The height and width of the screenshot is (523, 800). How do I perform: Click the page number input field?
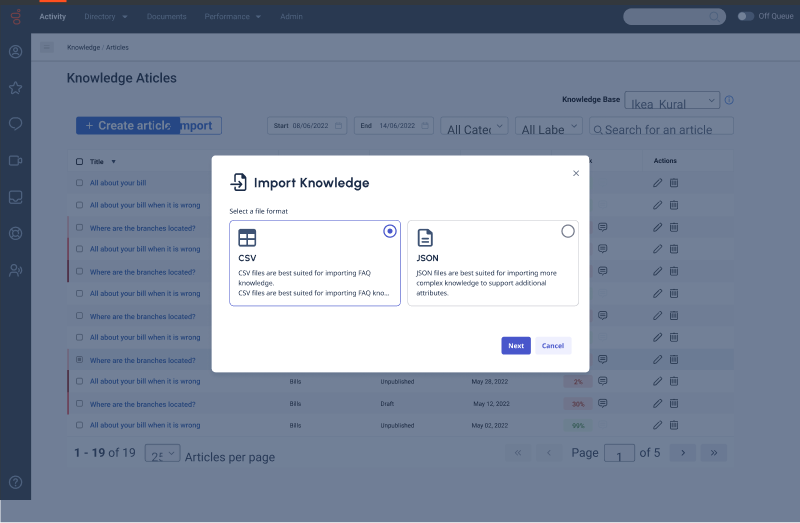click(x=619, y=453)
